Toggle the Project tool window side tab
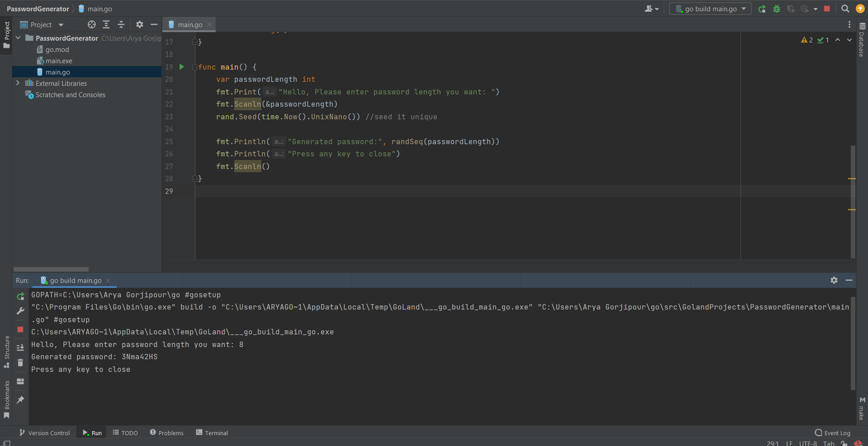868x446 pixels. [x=6, y=35]
